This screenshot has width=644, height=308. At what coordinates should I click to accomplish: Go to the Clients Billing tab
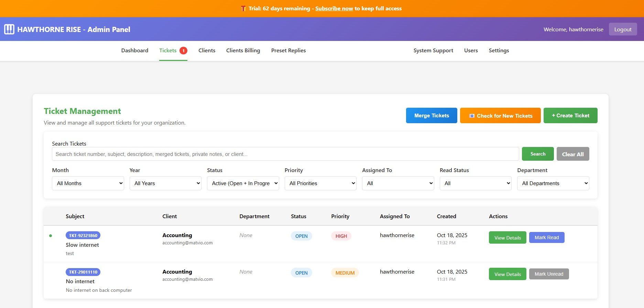(243, 51)
